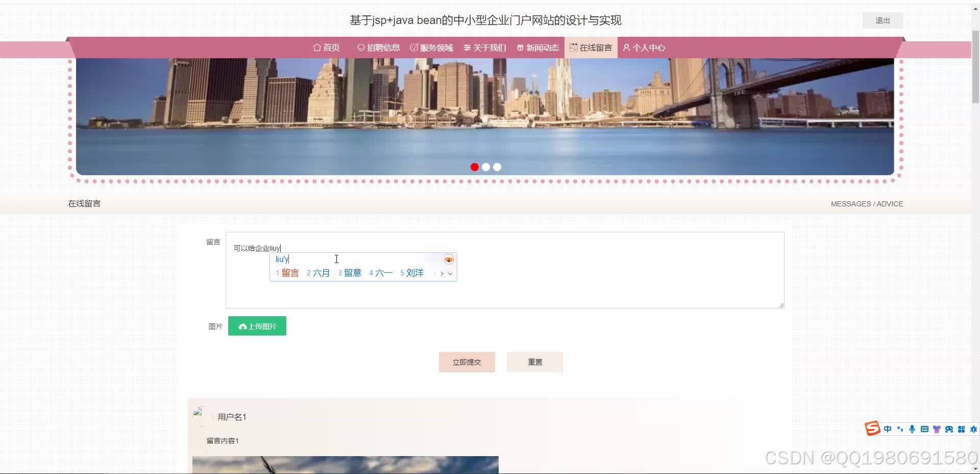The height and width of the screenshot is (474, 980).
Task: Click the 退出 logout button
Action: coord(883,20)
